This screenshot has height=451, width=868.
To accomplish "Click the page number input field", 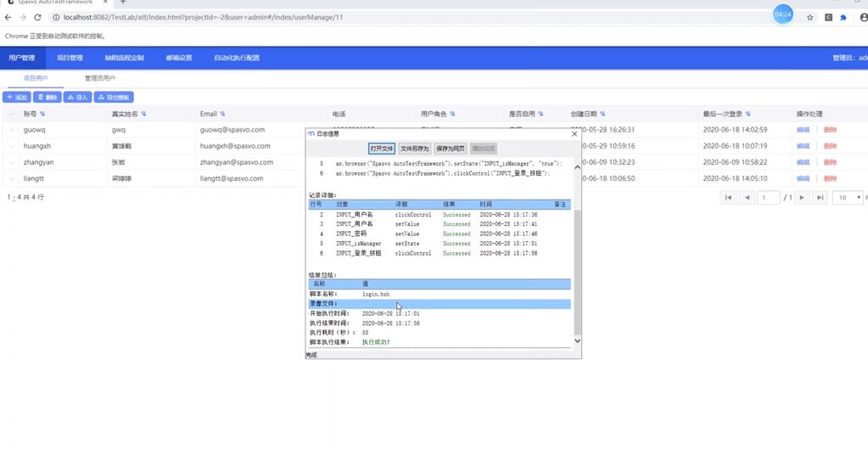I will tap(769, 197).
